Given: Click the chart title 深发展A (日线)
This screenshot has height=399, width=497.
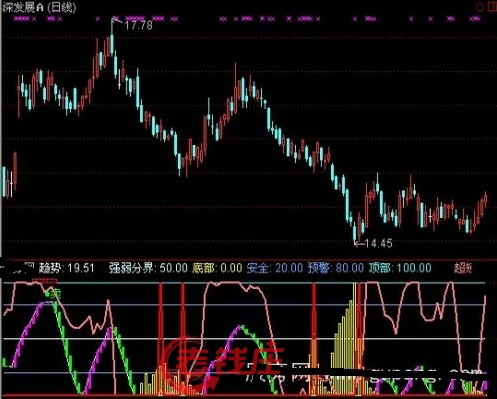Looking at the screenshot, I should [x=39, y=7].
